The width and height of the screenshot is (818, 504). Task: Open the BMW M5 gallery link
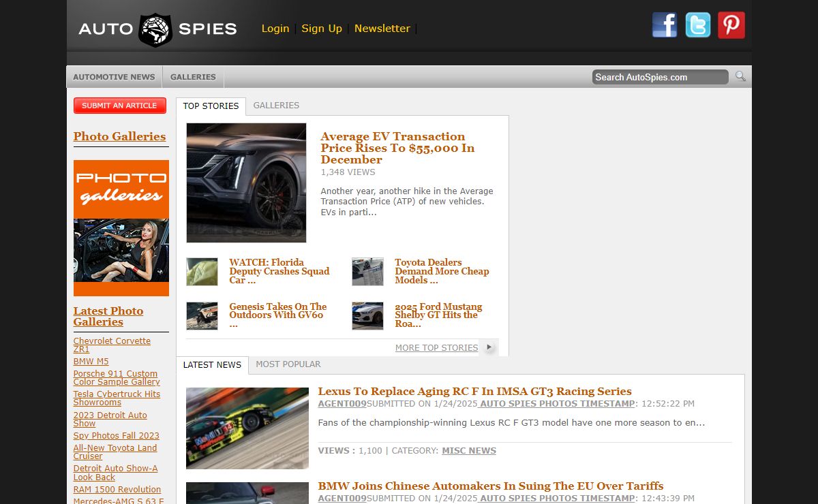click(91, 362)
